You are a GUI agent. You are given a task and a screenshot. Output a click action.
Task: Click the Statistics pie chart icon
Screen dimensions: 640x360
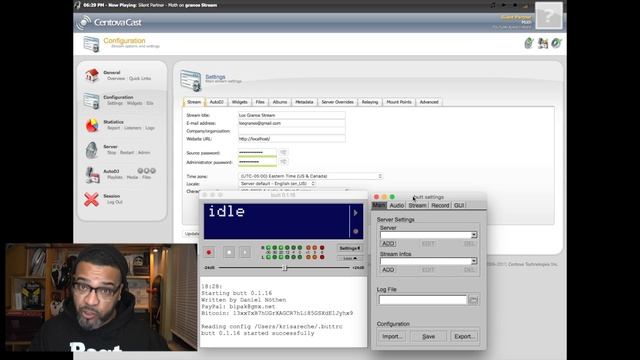click(x=92, y=125)
